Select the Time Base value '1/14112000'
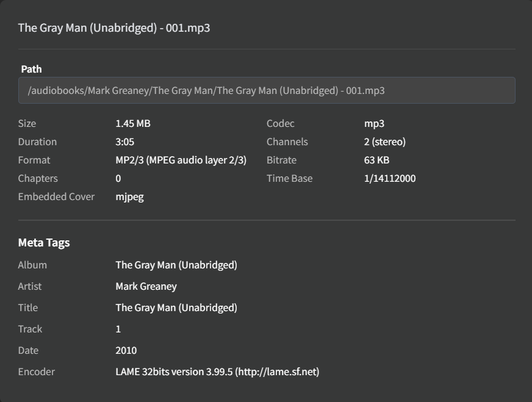This screenshot has height=402, width=532. pyautogui.click(x=390, y=179)
